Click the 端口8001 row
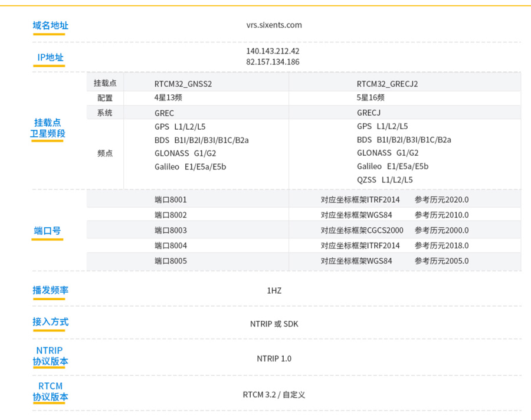The image size is (531, 420). (x=171, y=200)
